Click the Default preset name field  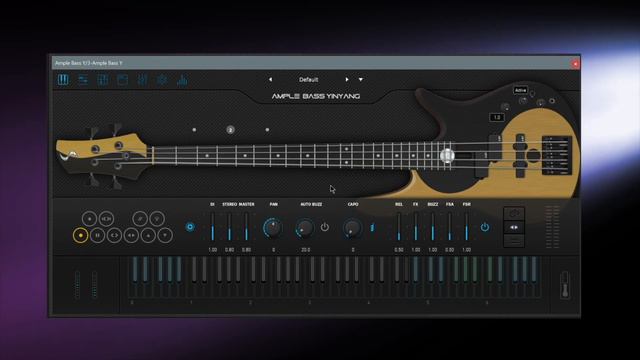tap(309, 80)
